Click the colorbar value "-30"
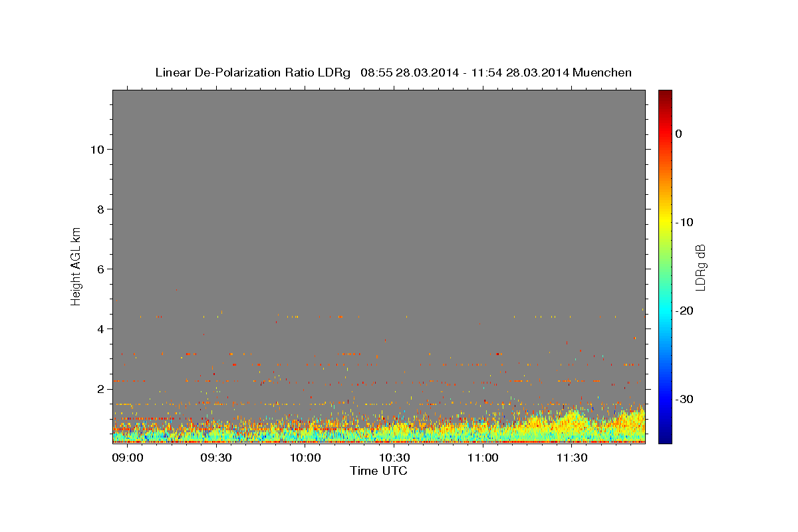798x532 pixels. point(685,399)
